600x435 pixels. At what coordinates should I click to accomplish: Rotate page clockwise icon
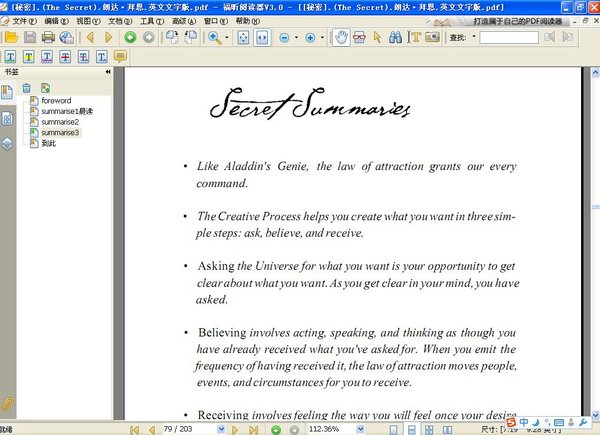172,37
